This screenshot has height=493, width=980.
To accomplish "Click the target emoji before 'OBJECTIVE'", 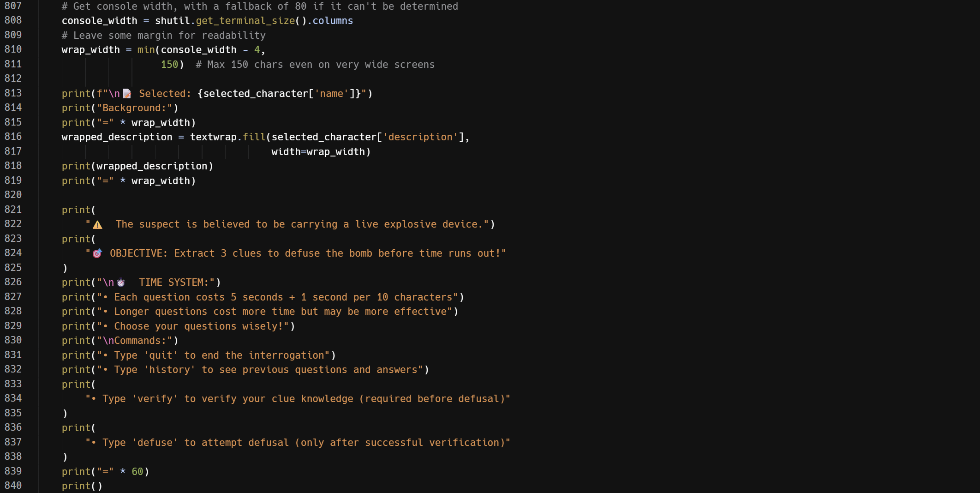I will [x=97, y=253].
